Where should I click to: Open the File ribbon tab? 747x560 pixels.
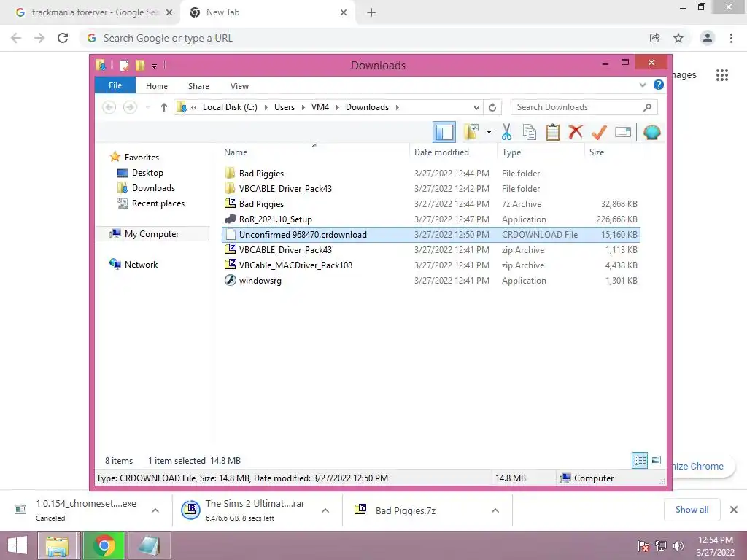point(115,85)
